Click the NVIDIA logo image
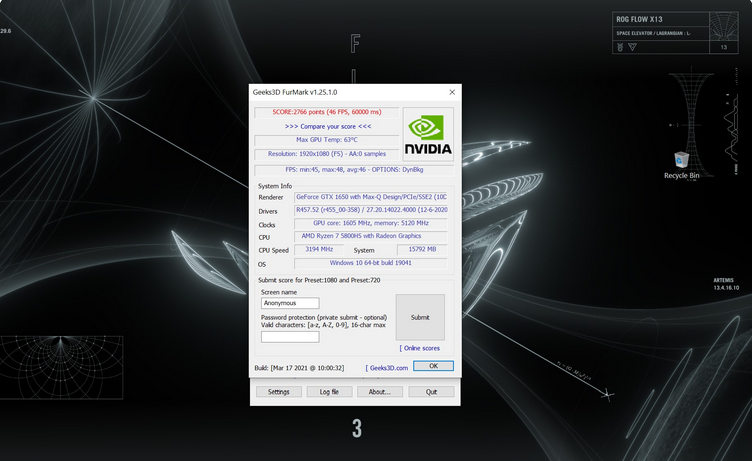Image resolution: width=752 pixels, height=461 pixels. click(x=428, y=134)
